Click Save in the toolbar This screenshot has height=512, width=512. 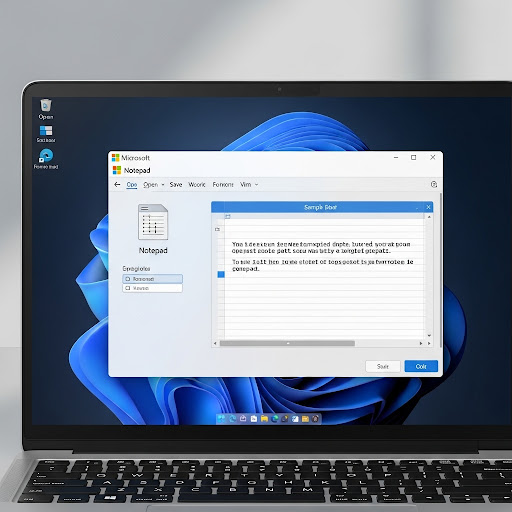[176, 185]
